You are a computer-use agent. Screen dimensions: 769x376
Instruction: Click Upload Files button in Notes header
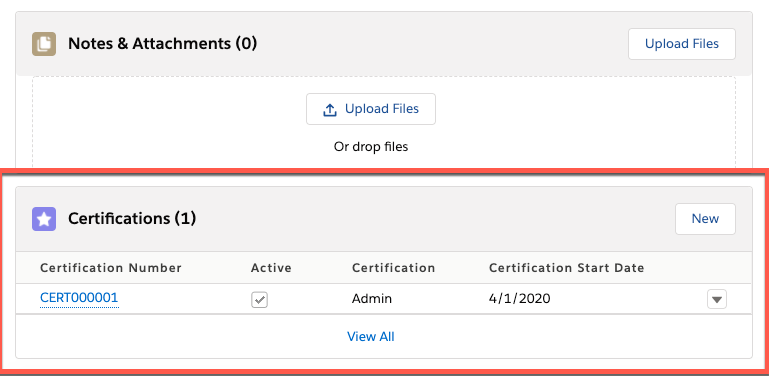click(682, 44)
